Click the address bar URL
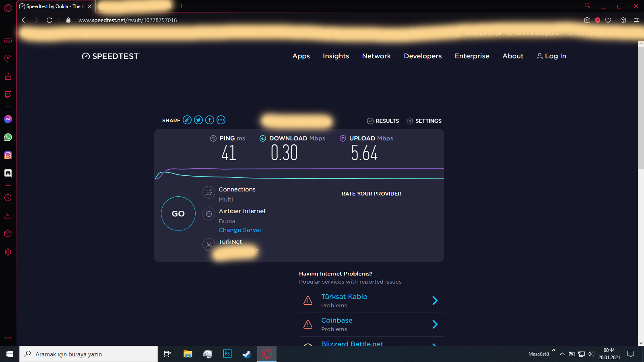Screen dimensions: 644x362 (128, 20)
